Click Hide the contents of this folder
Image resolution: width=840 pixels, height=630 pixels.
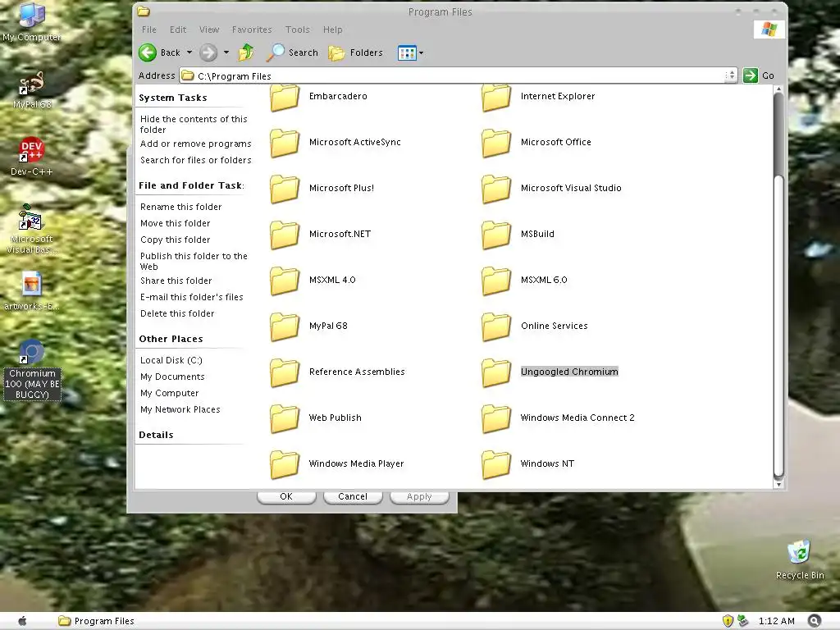click(x=194, y=125)
